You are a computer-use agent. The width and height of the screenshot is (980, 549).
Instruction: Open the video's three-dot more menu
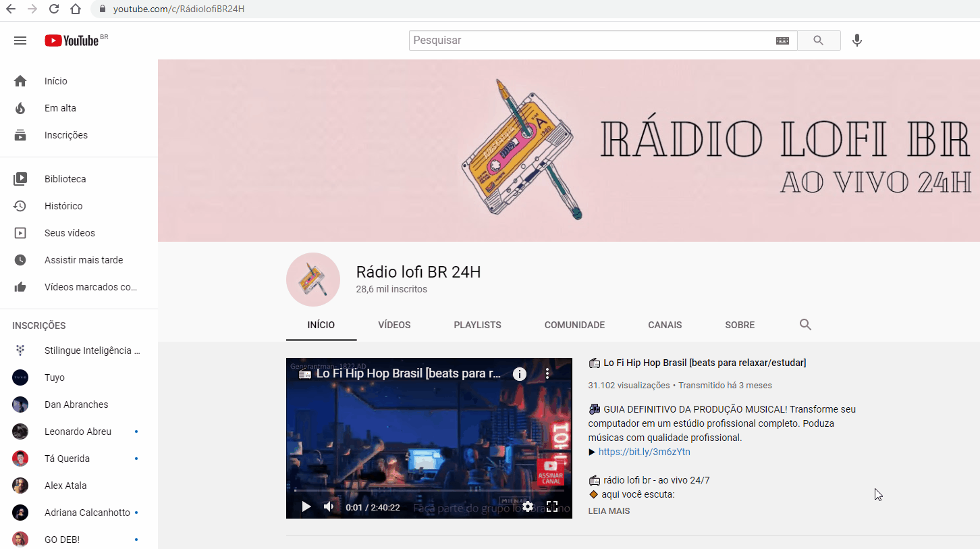click(547, 374)
